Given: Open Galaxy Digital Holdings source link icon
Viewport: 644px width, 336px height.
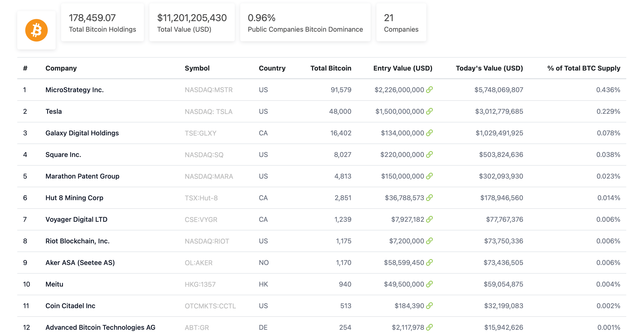Looking at the screenshot, I should (429, 133).
